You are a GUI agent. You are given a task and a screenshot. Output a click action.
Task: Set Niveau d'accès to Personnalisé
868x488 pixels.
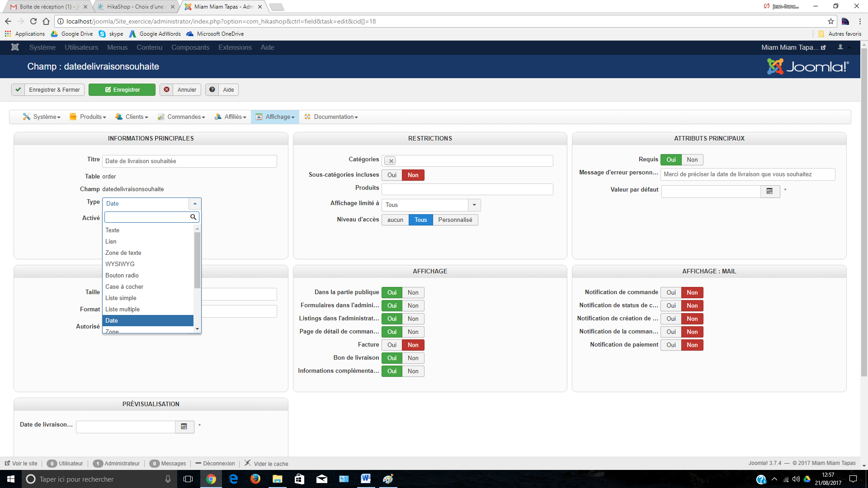click(455, 220)
